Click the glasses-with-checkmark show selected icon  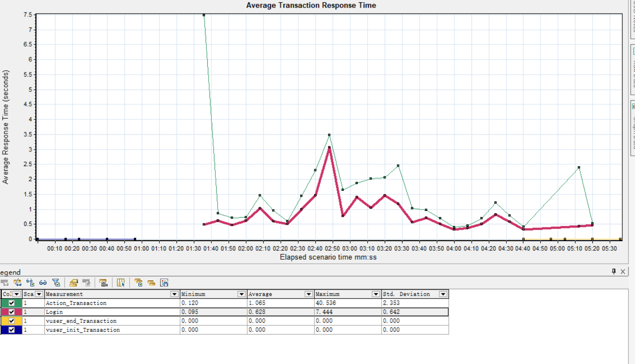tap(30, 283)
